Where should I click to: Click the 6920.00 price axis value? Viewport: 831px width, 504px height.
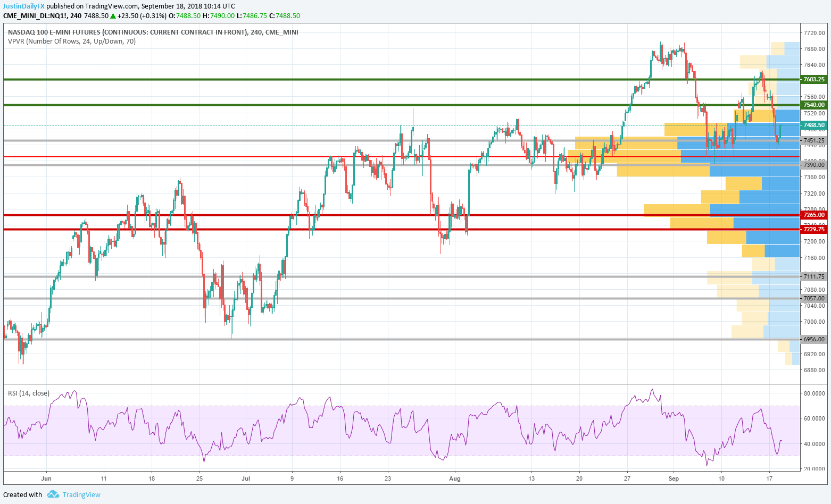click(x=814, y=354)
